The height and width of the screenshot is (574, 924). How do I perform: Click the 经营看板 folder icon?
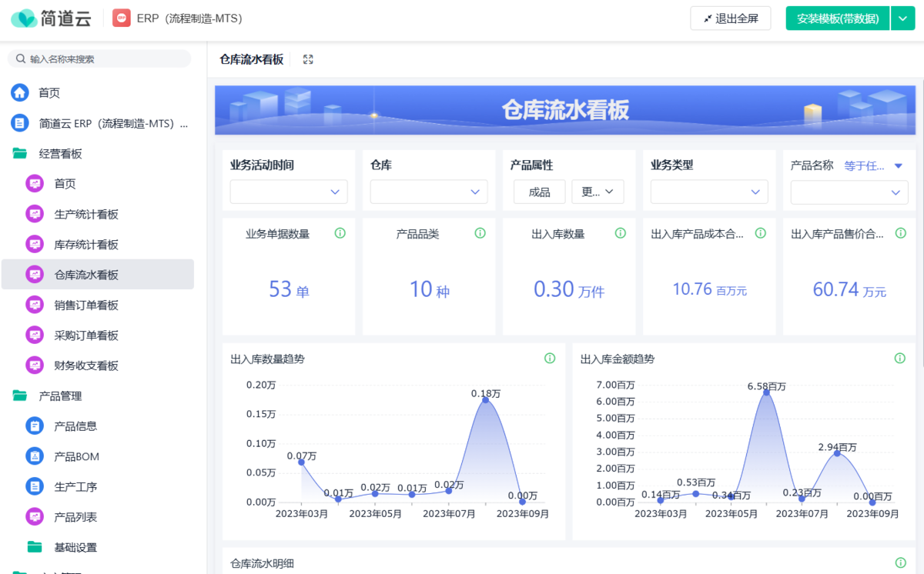(19, 153)
